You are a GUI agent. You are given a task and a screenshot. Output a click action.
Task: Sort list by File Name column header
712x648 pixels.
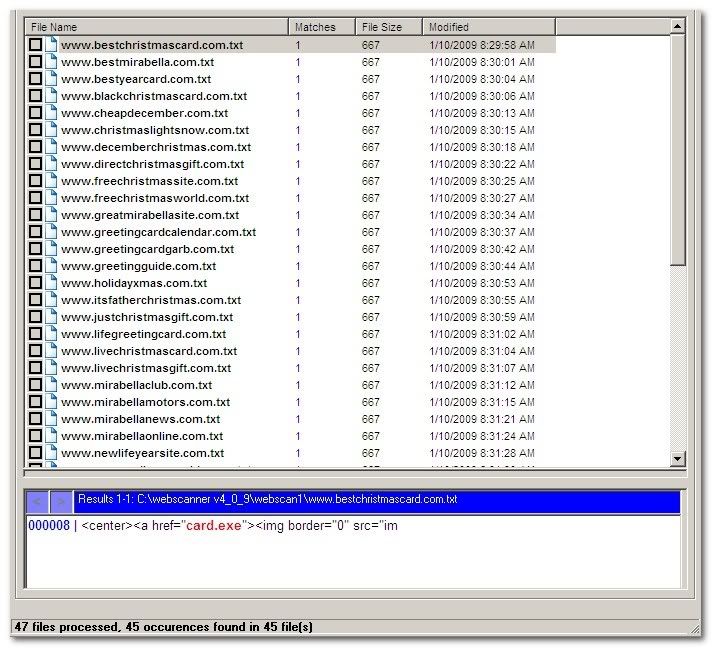coord(157,27)
